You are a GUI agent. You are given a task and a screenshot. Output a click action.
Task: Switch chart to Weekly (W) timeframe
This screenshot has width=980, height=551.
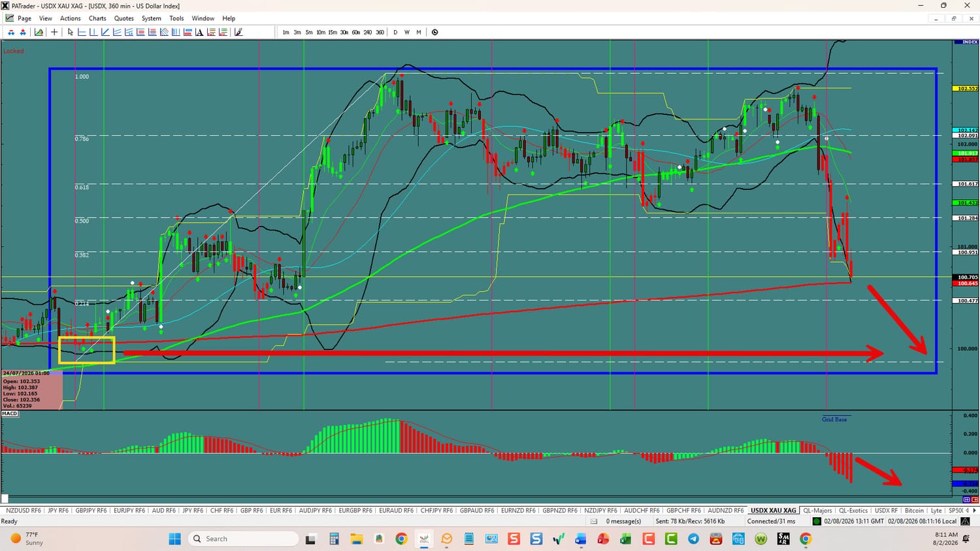coord(407,32)
